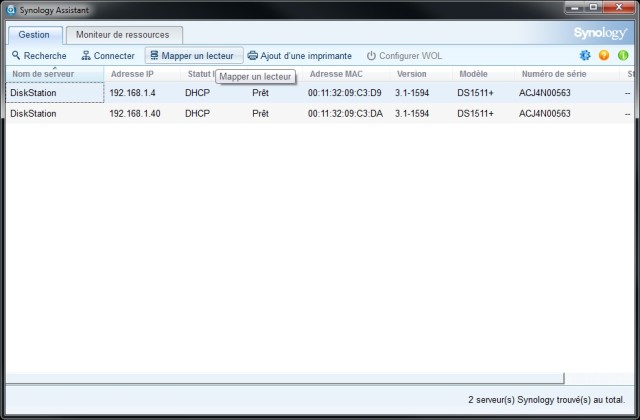
Task: Click the Mapper un lecteur drive icon
Action: 154,55
